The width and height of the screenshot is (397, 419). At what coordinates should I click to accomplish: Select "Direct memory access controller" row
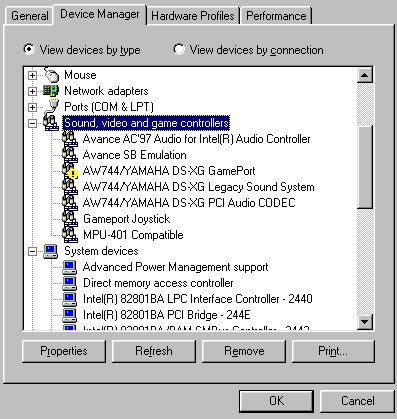tap(158, 283)
